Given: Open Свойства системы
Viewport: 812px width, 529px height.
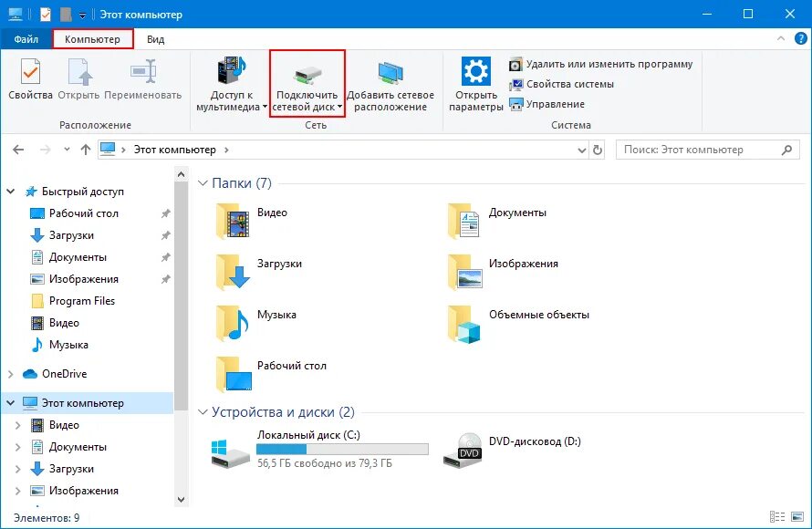Looking at the screenshot, I should click(562, 85).
